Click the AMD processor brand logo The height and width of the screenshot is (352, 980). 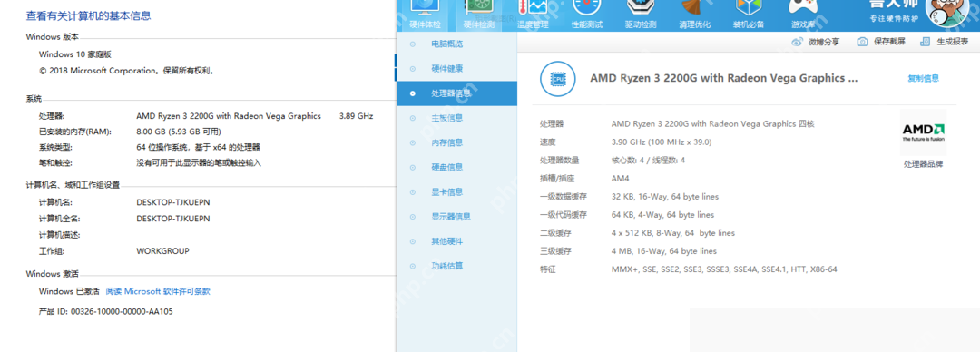pos(923,132)
